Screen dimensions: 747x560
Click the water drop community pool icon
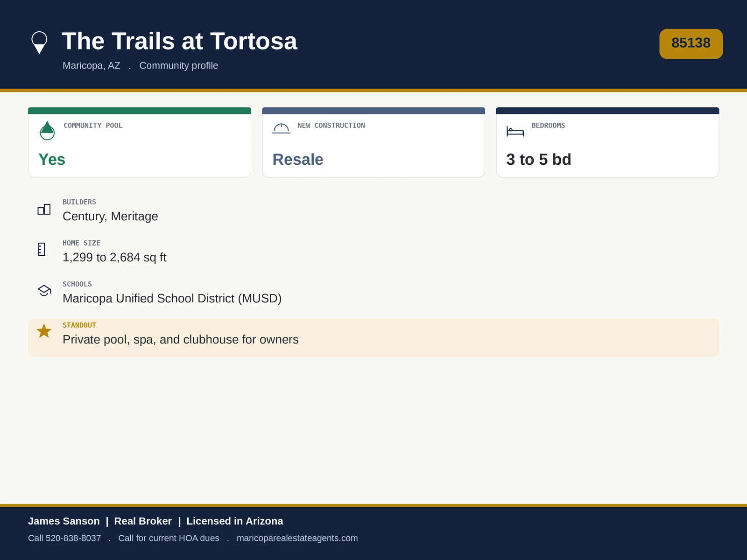(47, 131)
